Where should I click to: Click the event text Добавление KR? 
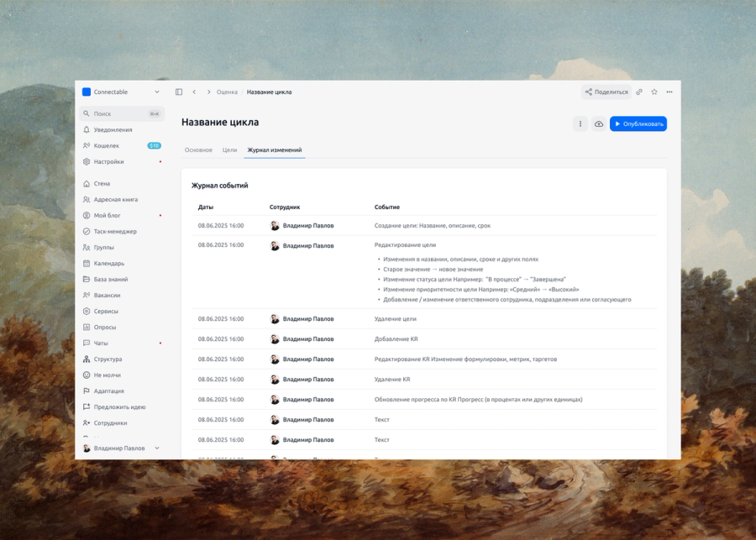point(396,339)
